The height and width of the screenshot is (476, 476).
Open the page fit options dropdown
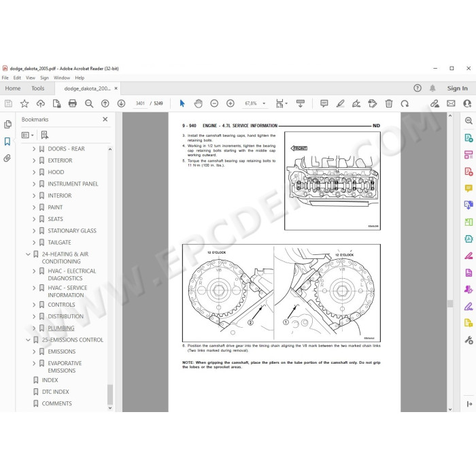282,103
